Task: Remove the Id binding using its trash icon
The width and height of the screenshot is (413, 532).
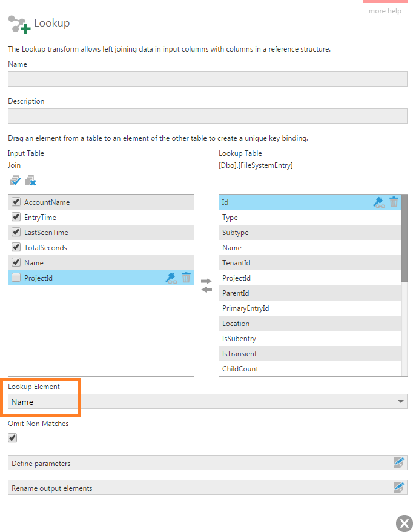Action: [x=394, y=202]
